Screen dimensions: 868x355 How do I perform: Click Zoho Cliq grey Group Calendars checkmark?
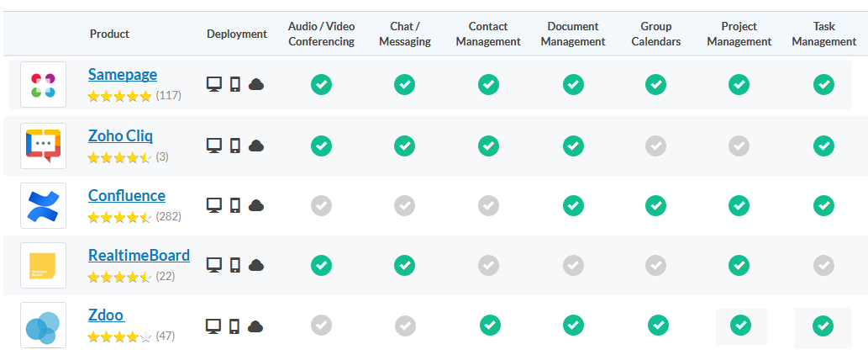click(x=655, y=146)
